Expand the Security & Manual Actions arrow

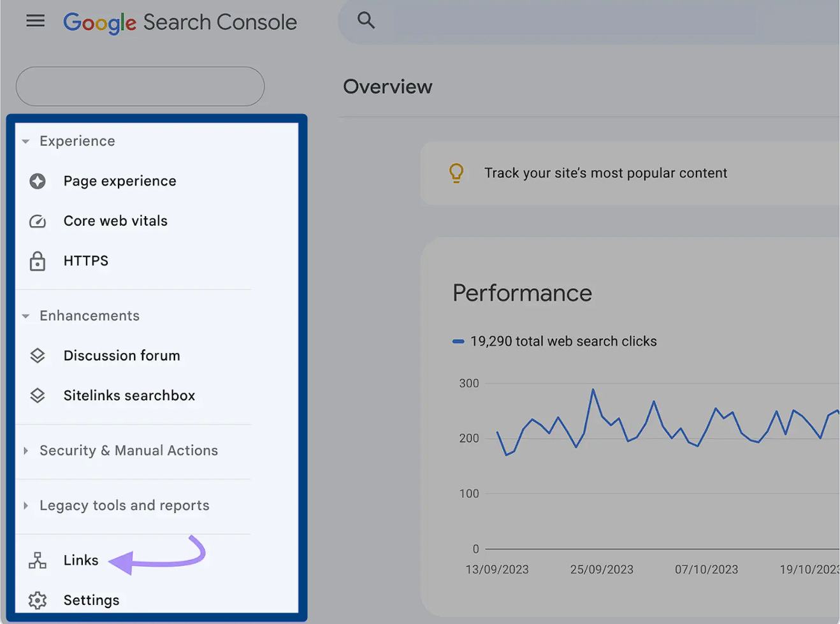25,451
